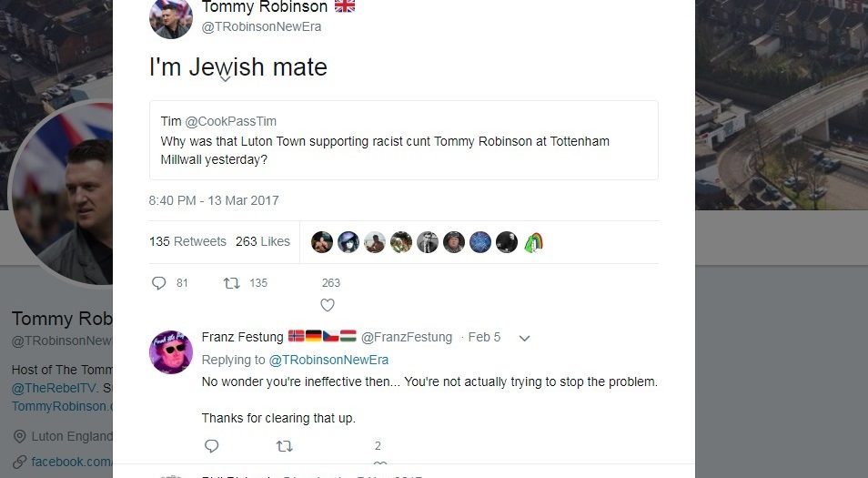Click the tweet timestamp 8:40 PM - 13 Mar 2017
The height and width of the screenshot is (478, 868).
(x=214, y=200)
